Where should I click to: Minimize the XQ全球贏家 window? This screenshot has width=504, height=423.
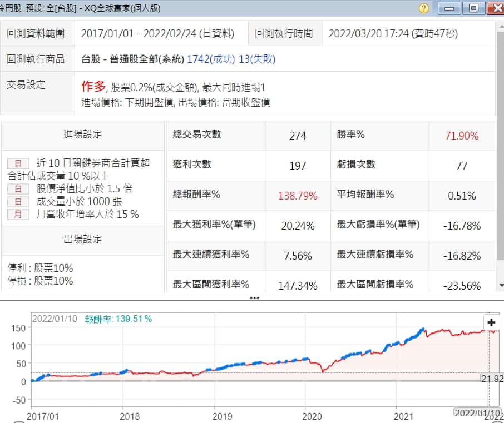(449, 8)
